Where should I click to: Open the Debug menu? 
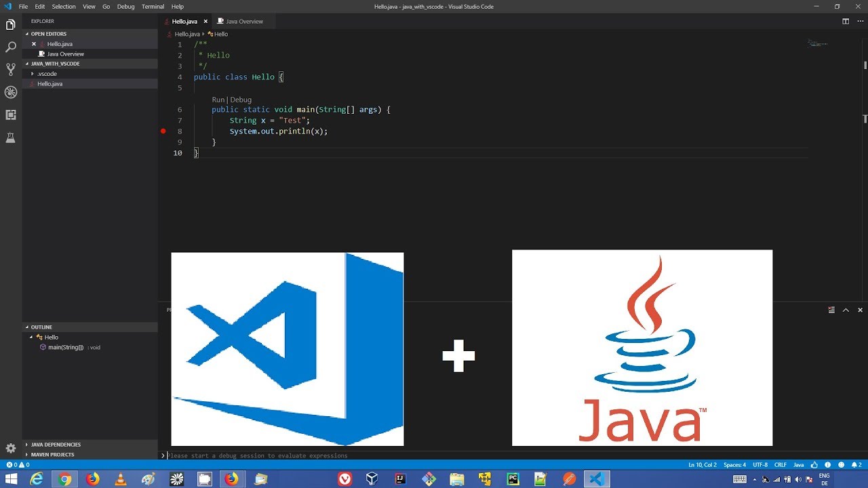tap(126, 7)
